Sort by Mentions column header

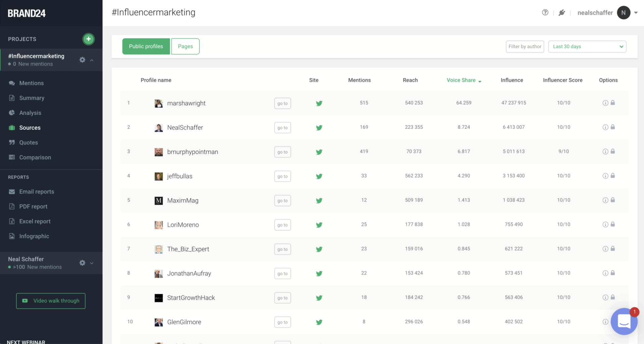click(359, 80)
